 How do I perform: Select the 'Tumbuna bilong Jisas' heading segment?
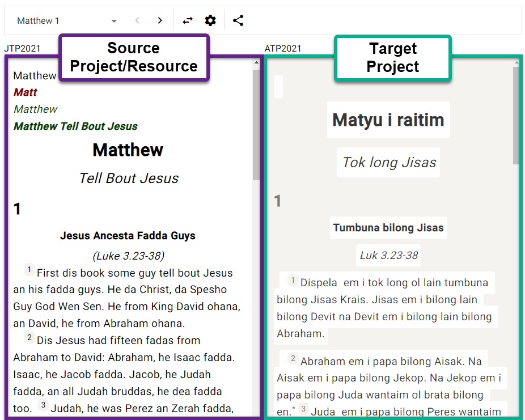click(x=388, y=228)
